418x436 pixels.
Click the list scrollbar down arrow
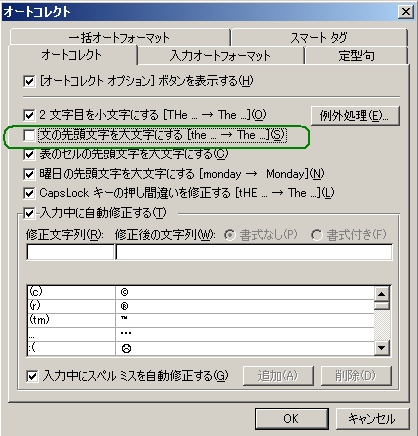(381, 348)
